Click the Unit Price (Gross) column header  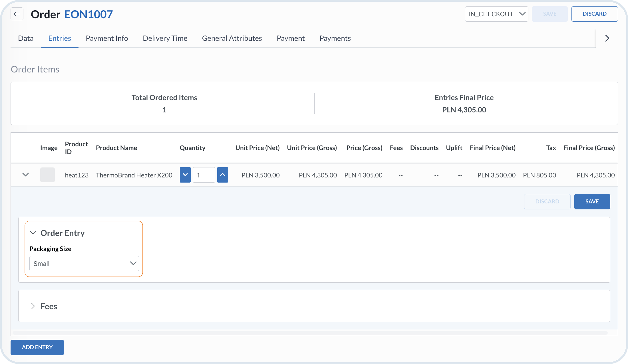pos(312,148)
